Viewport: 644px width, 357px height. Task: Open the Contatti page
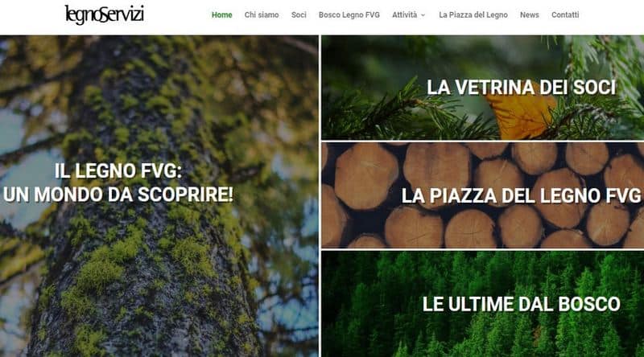click(565, 14)
